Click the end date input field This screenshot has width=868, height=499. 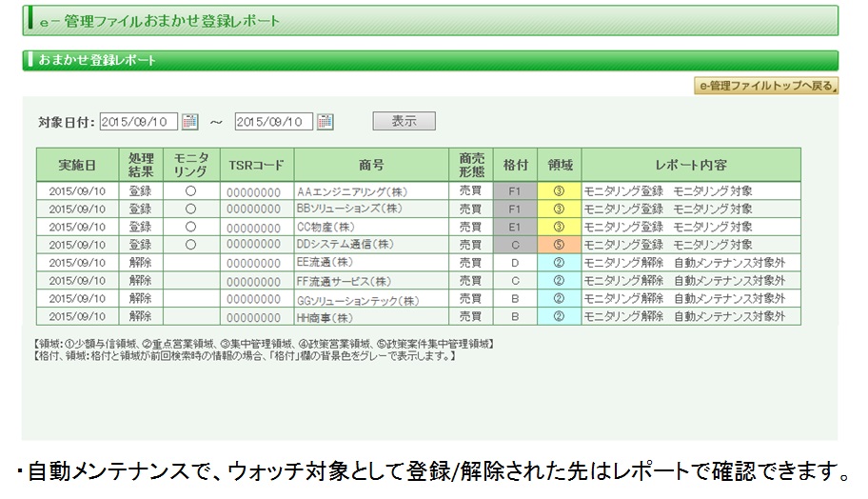[273, 122]
